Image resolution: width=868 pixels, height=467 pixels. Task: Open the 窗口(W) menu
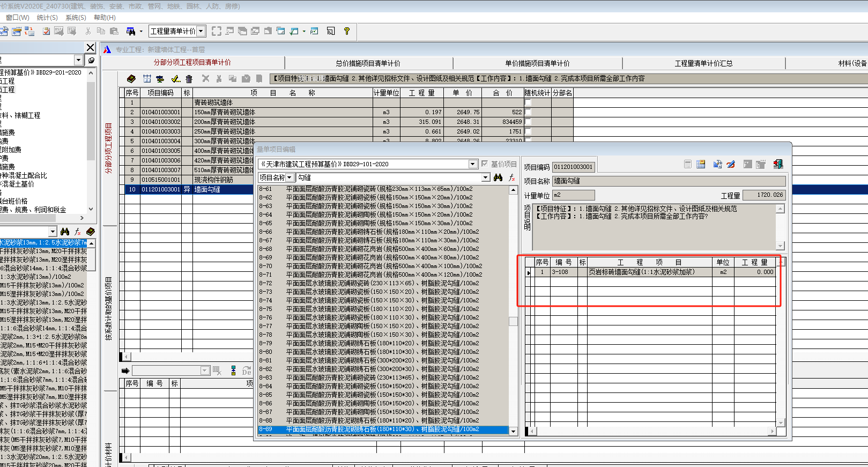(x=18, y=18)
